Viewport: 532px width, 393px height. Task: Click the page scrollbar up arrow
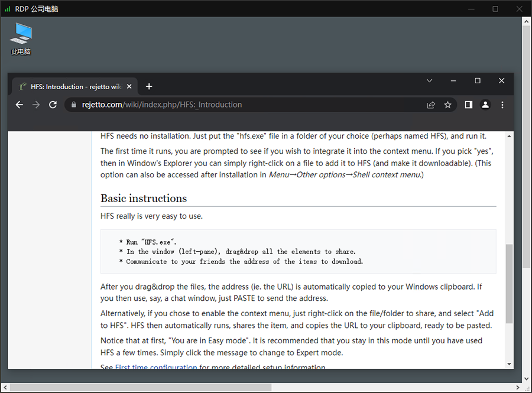coord(510,136)
